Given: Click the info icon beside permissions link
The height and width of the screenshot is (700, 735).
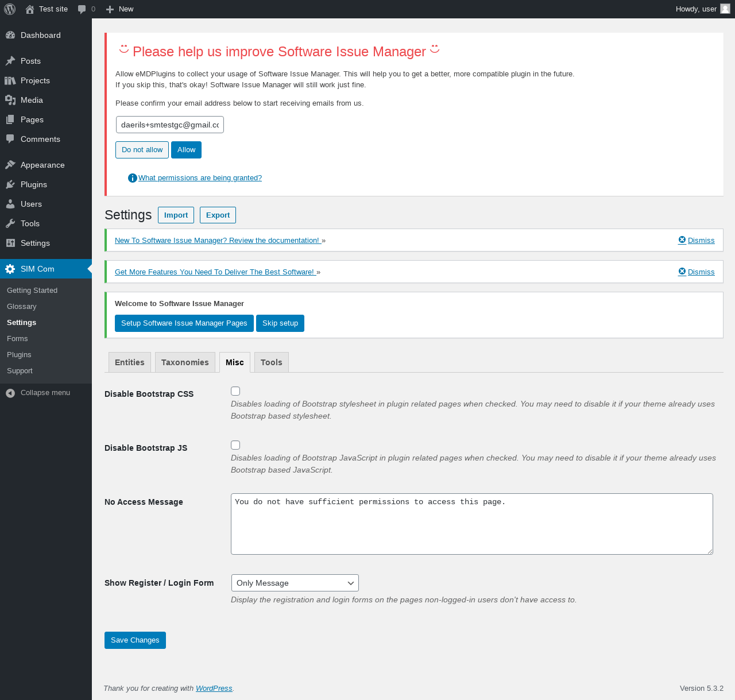Looking at the screenshot, I should [133, 178].
